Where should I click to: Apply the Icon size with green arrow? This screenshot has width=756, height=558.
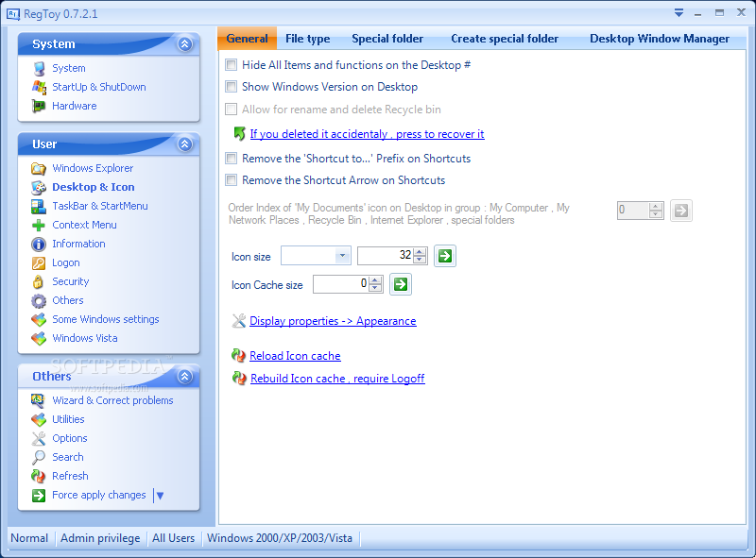[x=445, y=256]
